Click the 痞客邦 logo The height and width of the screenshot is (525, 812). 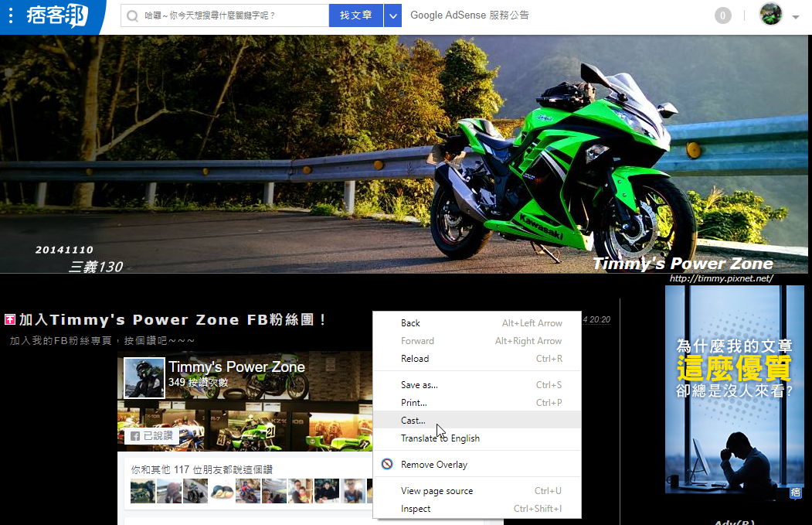57,15
